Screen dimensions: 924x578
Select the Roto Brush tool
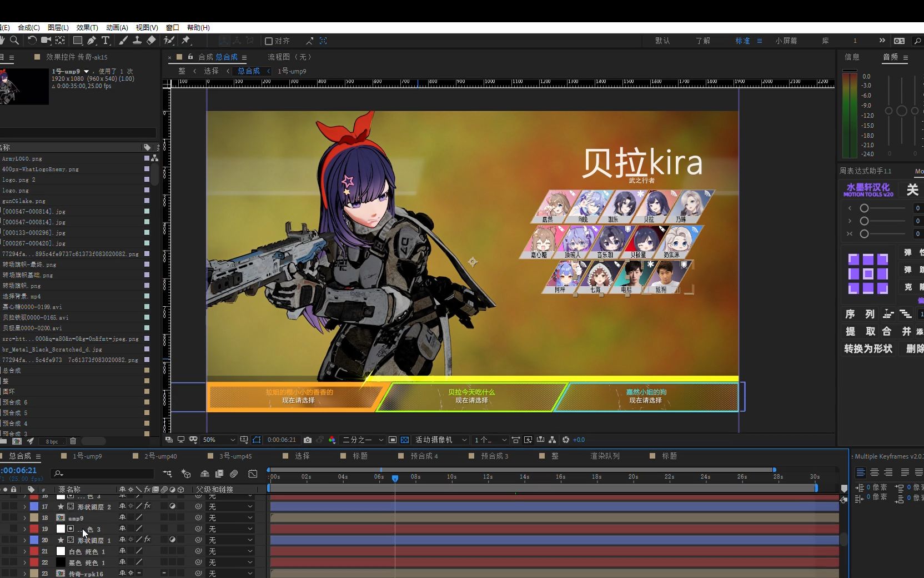[169, 41]
